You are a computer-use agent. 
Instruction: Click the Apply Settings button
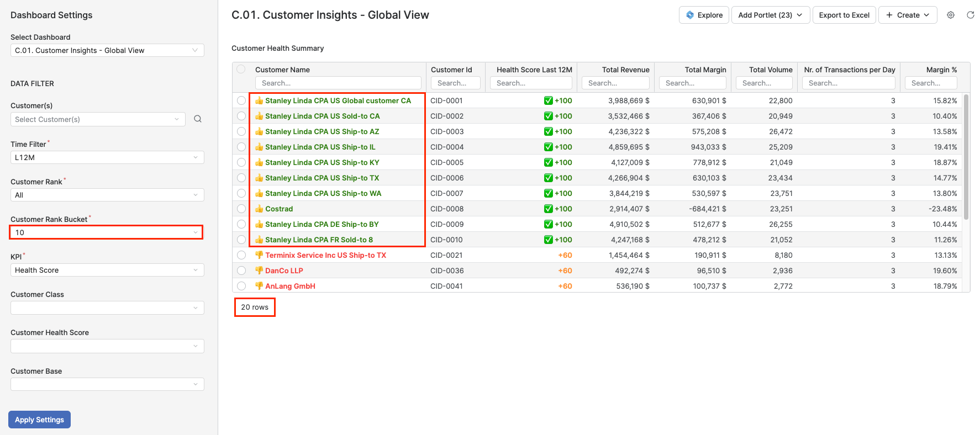(39, 420)
